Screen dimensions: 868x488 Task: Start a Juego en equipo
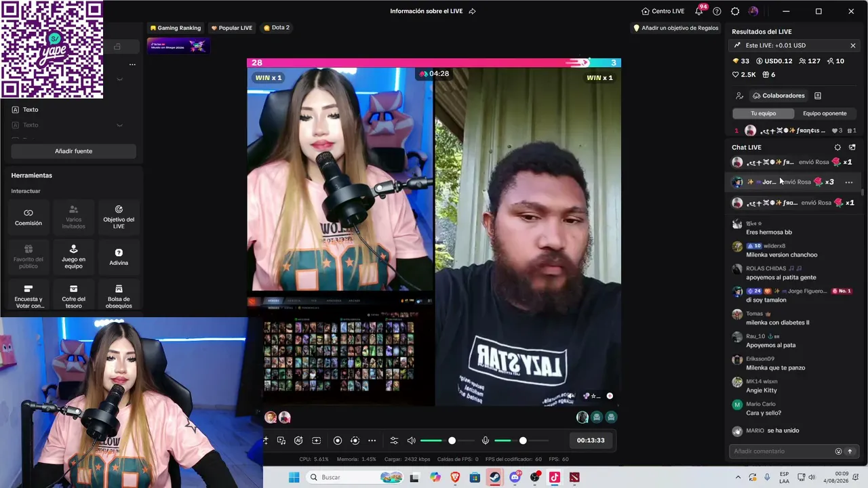pos(73,257)
